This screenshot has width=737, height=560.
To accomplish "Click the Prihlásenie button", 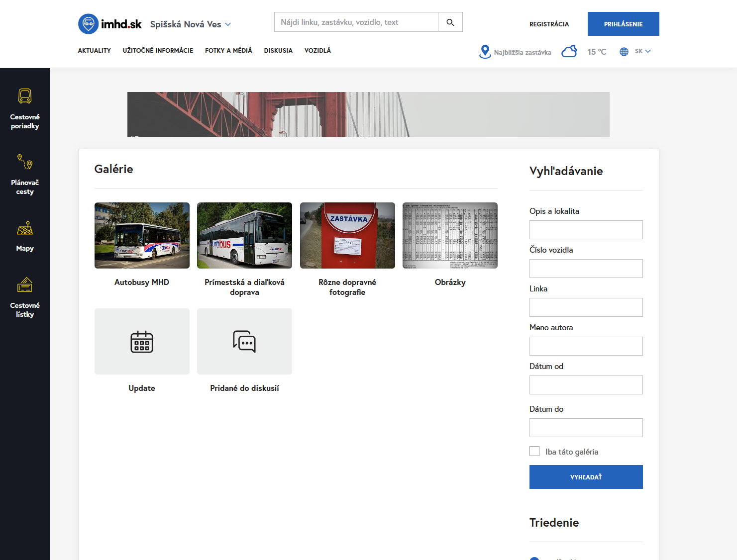I will [x=623, y=24].
